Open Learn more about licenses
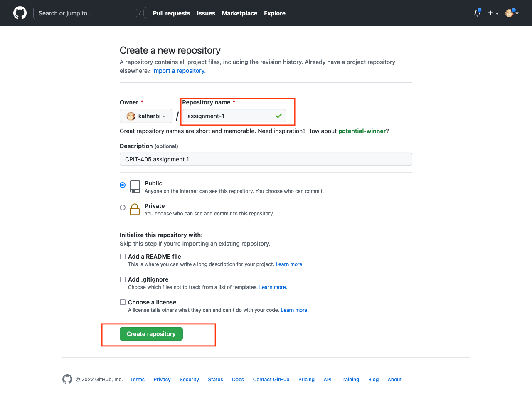The image size is (532, 405). click(x=295, y=310)
